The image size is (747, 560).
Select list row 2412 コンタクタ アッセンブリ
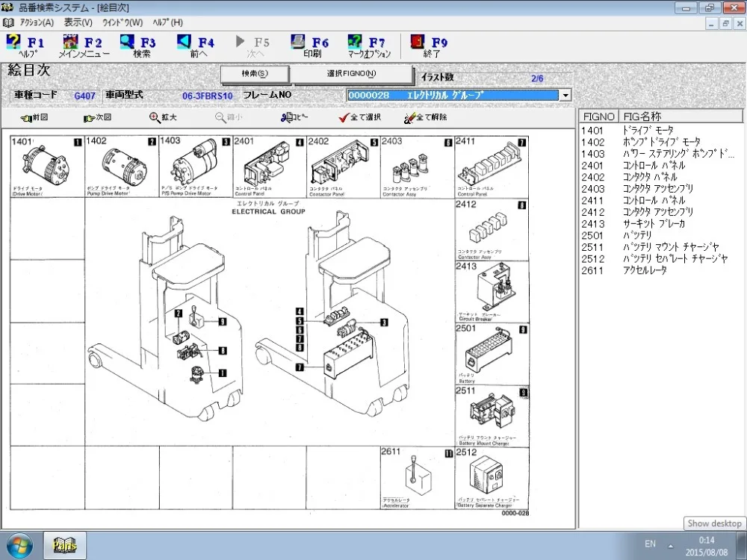[660, 212]
